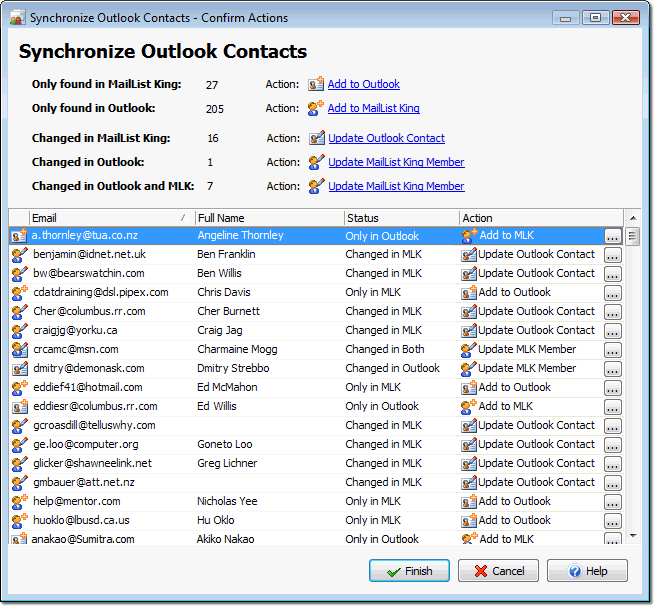
Task: Click the member icon left of bw@bearswatchin.com
Action: pos(19,274)
